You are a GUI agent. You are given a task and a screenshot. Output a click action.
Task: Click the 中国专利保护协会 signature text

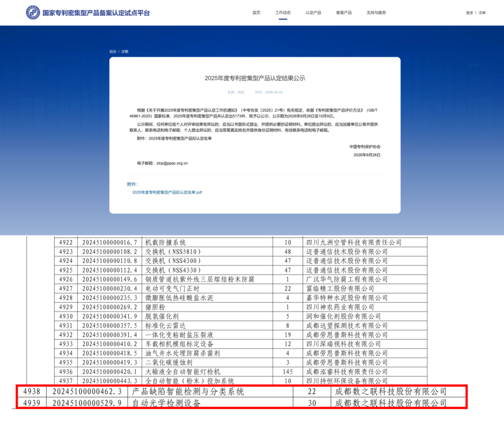click(365, 147)
